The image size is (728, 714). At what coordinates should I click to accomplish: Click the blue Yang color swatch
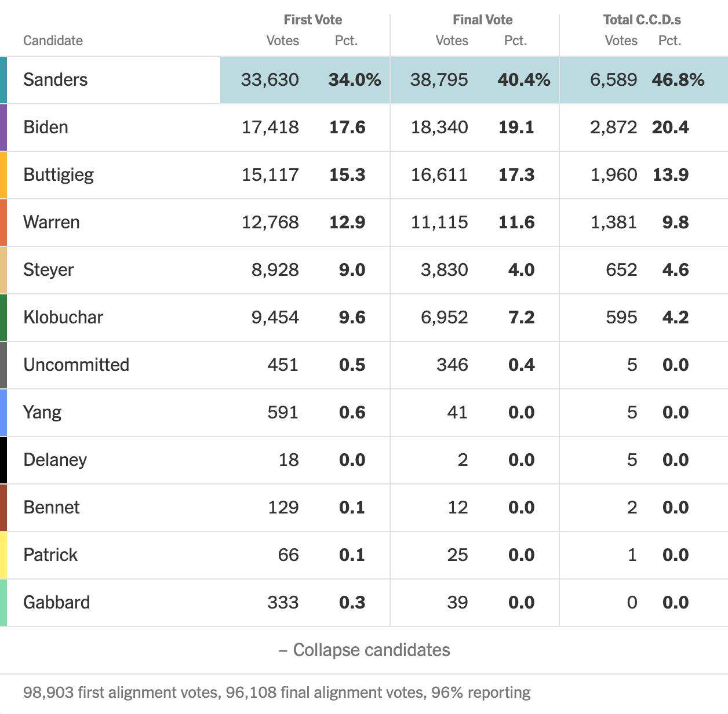tap(3, 413)
